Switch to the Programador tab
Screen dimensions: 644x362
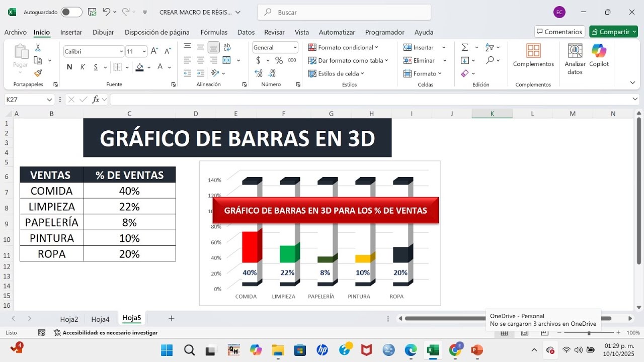click(384, 32)
